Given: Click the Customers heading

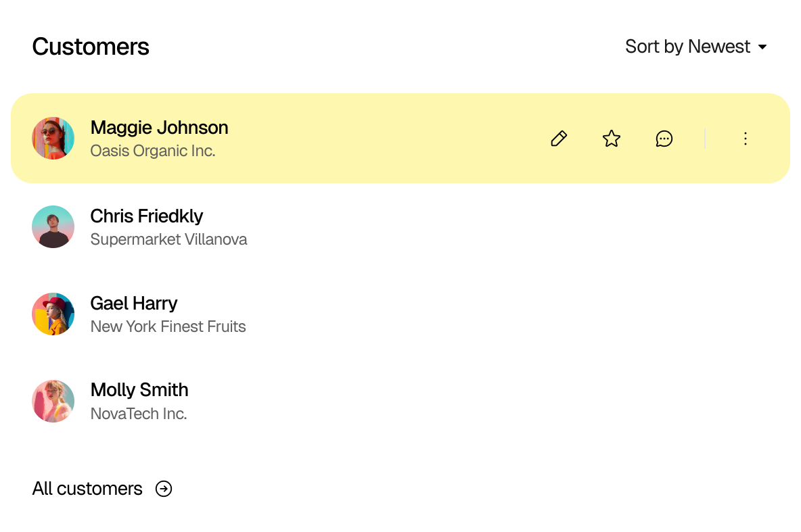Looking at the screenshot, I should (91, 46).
